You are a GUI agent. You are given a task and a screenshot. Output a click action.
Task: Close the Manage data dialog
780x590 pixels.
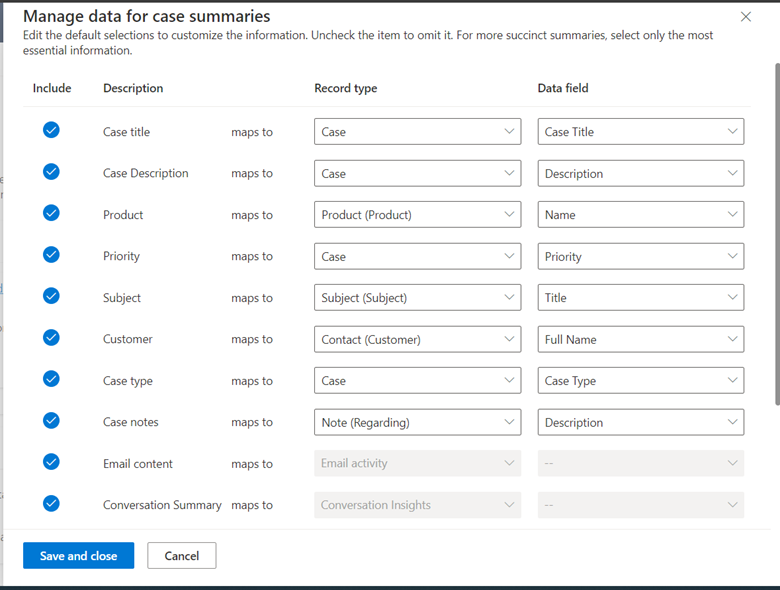(746, 17)
